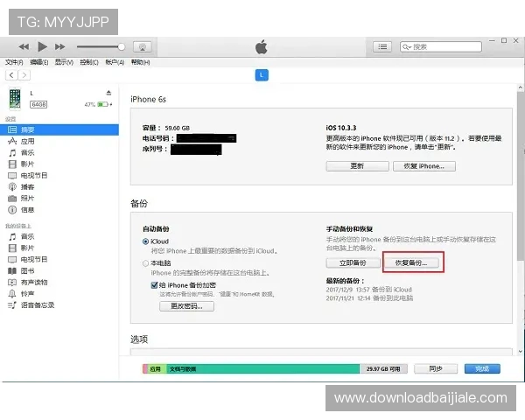The image size is (525, 420).
Task: Open the AirPlay output button
Action: pos(143,47)
